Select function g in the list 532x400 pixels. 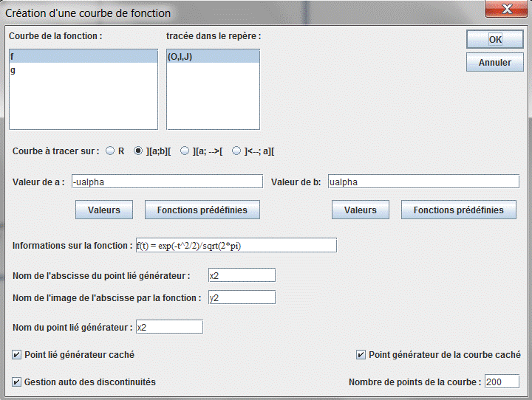83,70
